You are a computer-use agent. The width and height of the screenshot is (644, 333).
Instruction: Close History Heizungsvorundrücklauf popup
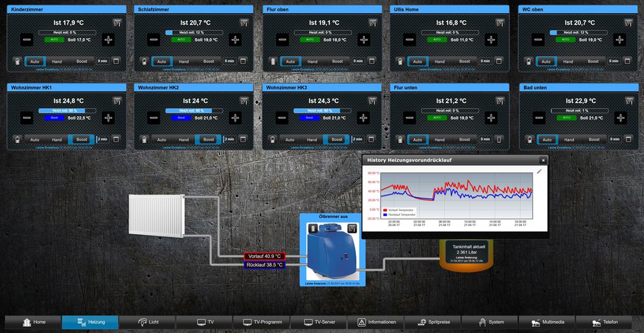(543, 160)
